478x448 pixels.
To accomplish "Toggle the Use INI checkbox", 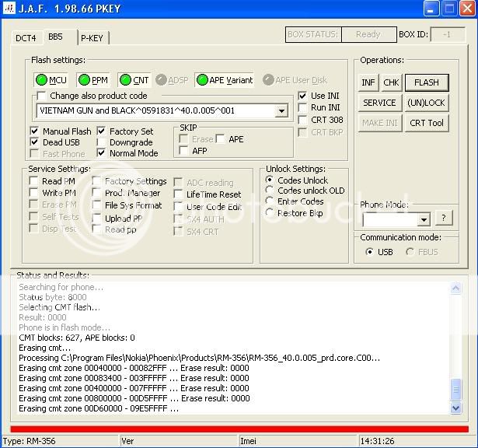I will 302,96.
